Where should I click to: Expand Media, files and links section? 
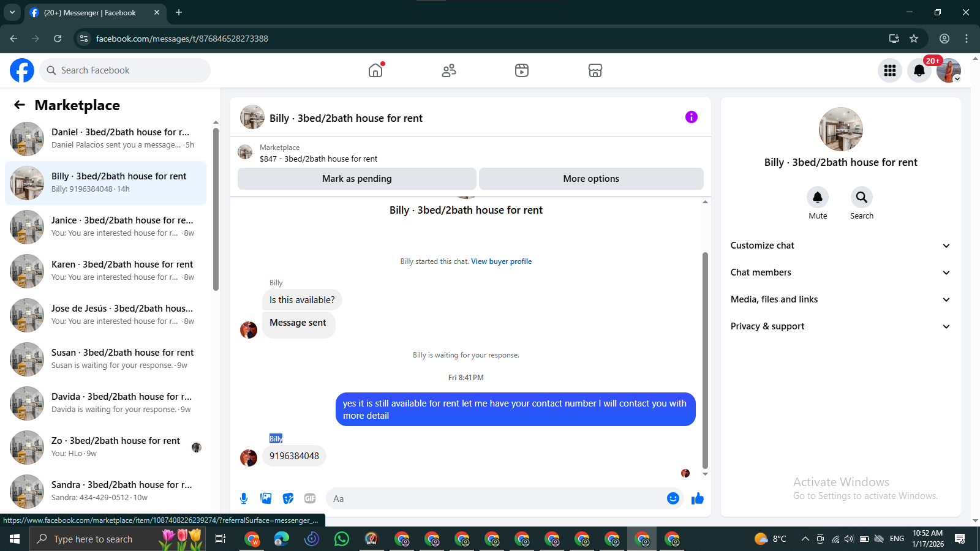tap(840, 299)
